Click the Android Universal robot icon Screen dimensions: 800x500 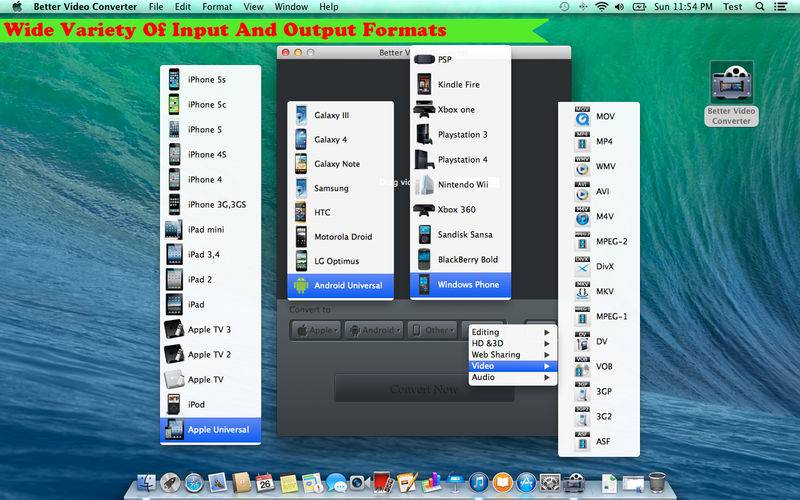click(301, 285)
